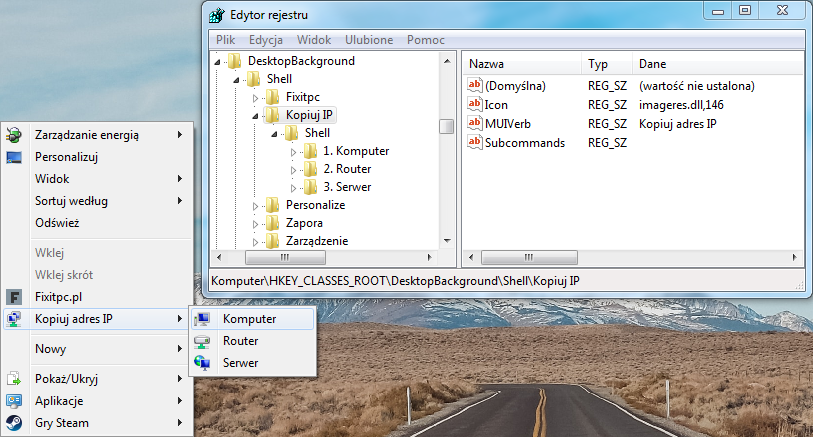Select Komputer in the Kopiuj adres IP submenu
The width and height of the screenshot is (813, 437).
click(253, 319)
